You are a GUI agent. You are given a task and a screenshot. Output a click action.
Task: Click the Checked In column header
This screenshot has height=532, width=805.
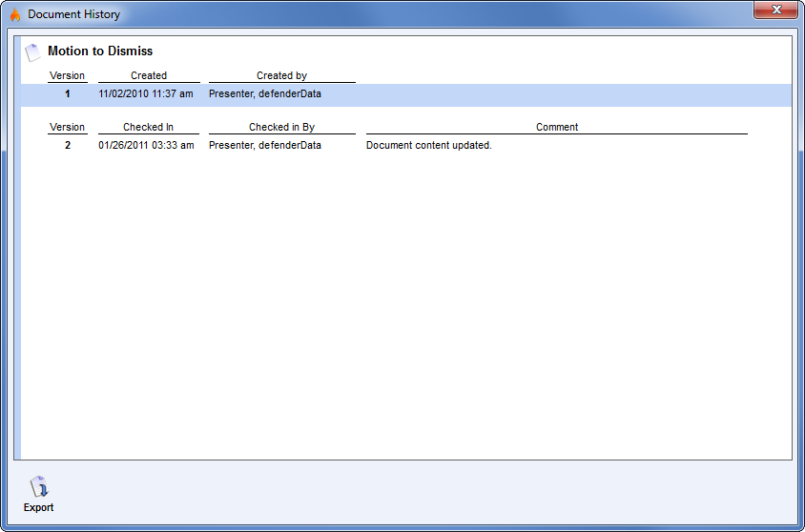click(x=149, y=127)
